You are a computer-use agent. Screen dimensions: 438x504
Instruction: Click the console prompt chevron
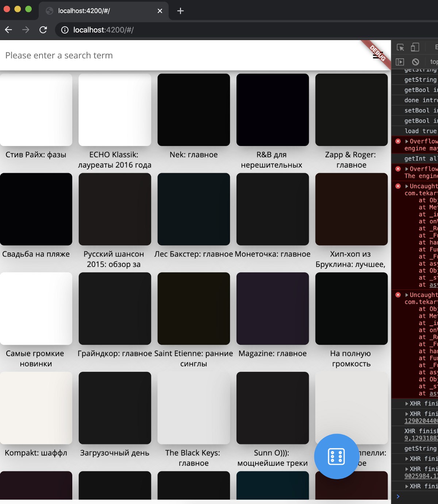(x=398, y=496)
